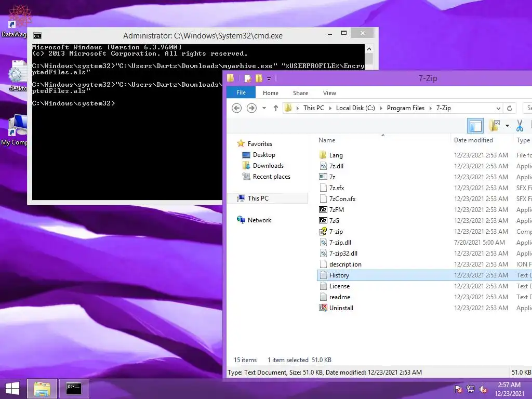
Task: Click the Forward navigation arrow
Action: [251, 108]
